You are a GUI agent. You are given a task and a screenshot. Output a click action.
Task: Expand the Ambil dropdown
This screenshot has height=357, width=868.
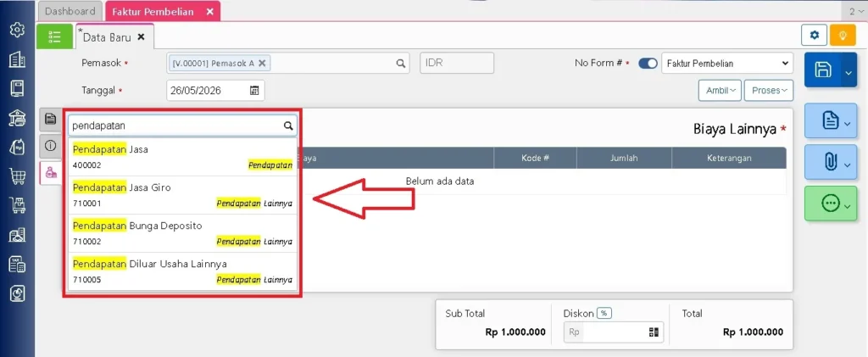(x=721, y=90)
